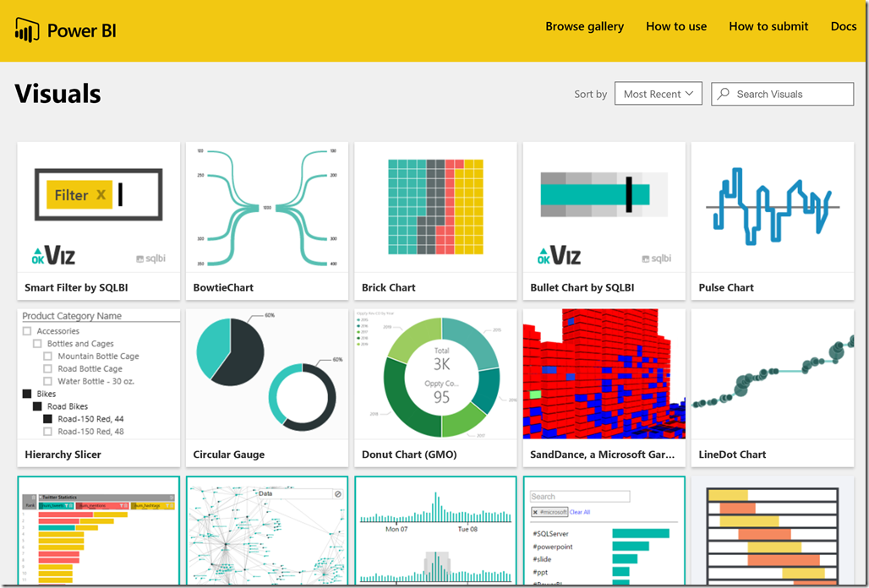Uncheck the Road-150 Red, 44 checkbox
Screen dimensions: 869x588
pos(47,419)
